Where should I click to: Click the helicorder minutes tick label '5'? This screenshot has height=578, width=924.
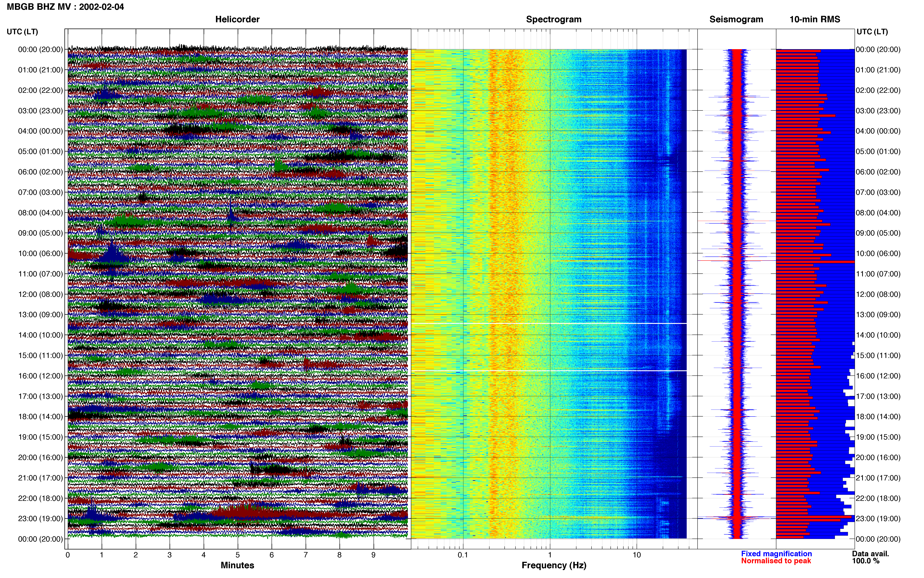(x=238, y=555)
